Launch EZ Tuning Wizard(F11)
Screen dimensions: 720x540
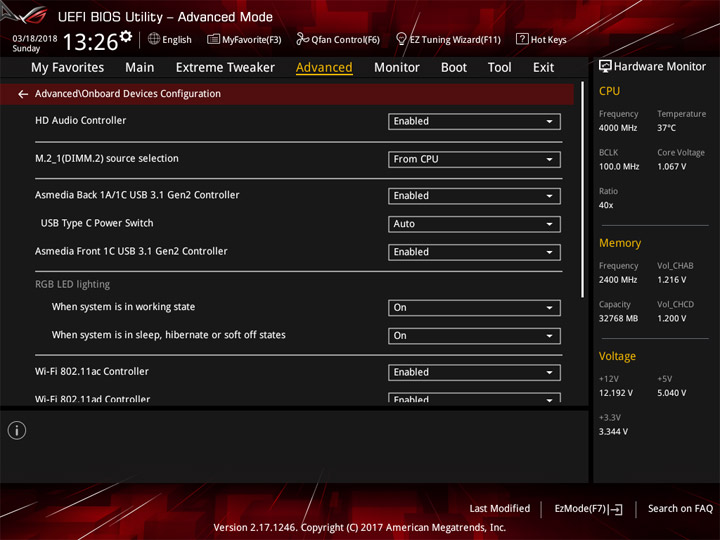[x=455, y=40]
